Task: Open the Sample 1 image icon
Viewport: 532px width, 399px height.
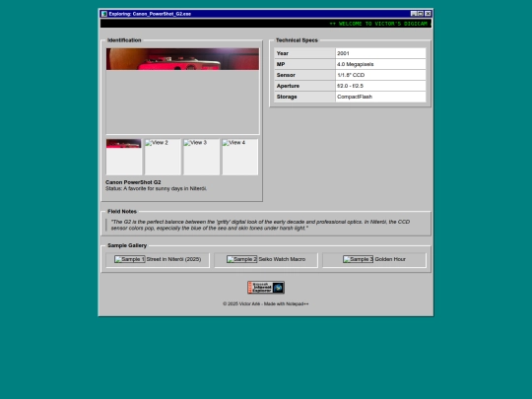Action: [x=130, y=259]
